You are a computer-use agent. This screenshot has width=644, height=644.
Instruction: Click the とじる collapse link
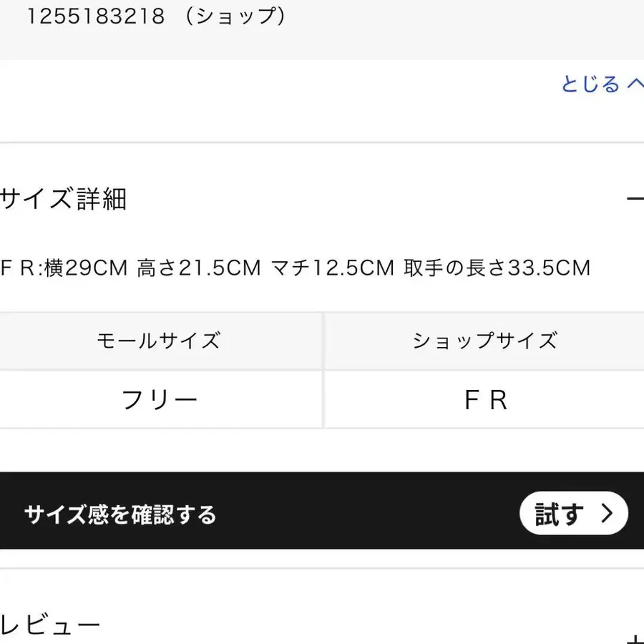click(x=590, y=84)
